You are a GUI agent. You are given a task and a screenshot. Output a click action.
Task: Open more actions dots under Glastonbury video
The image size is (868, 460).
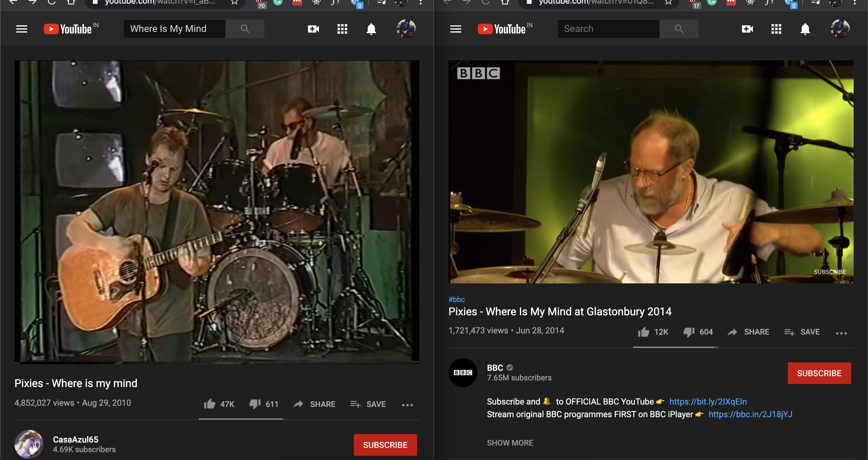pos(841,333)
